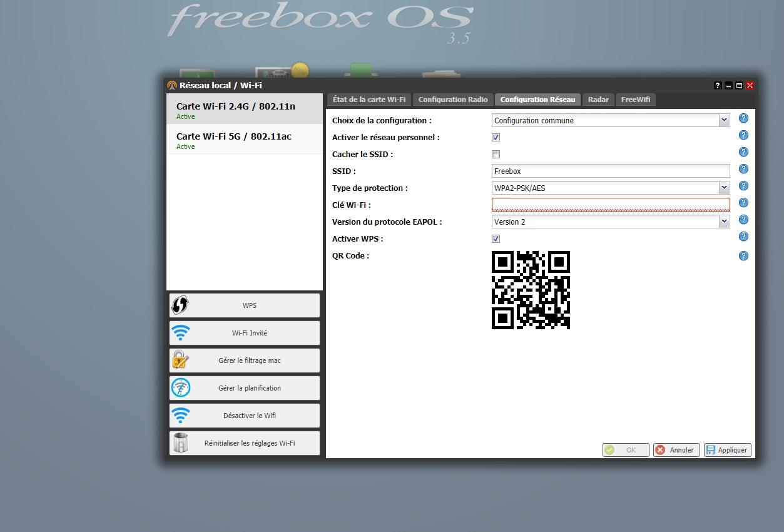Click Désactiver le Wifi button
This screenshot has height=532, width=784.
point(245,416)
